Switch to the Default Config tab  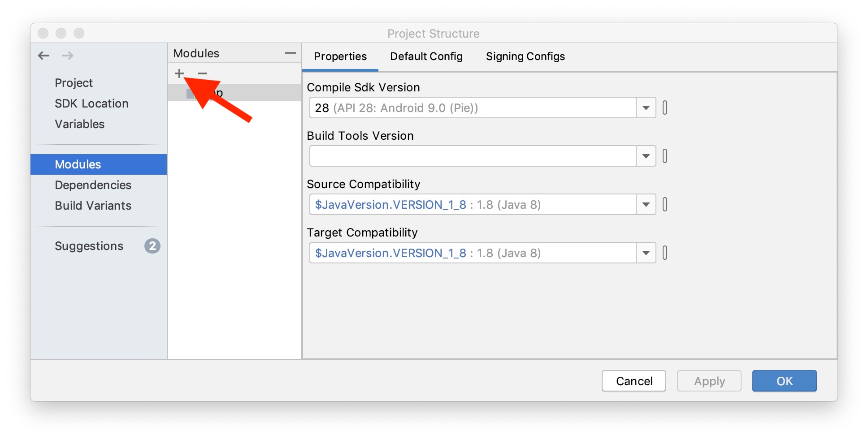[426, 56]
